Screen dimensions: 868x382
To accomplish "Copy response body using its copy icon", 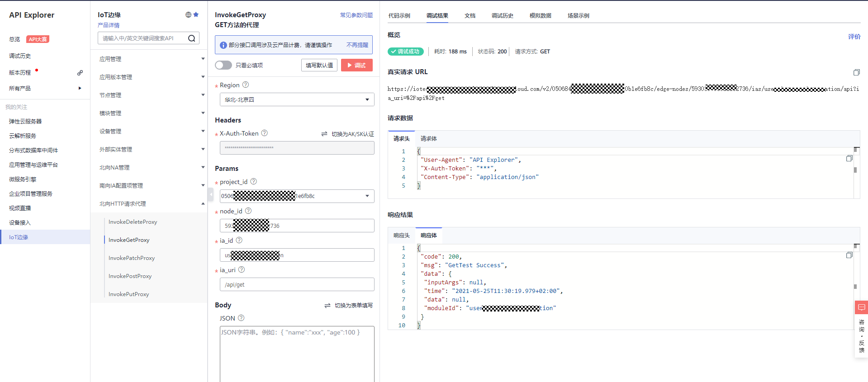I will (849, 255).
